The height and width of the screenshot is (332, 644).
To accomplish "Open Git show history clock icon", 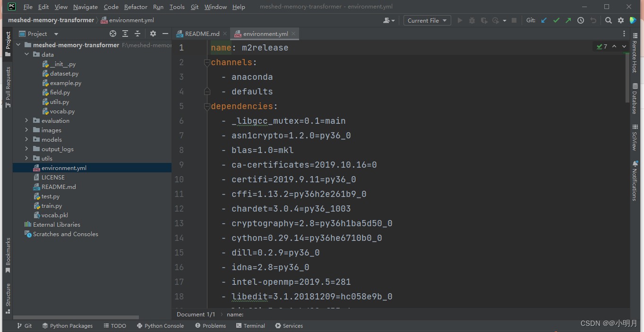I will 581,20.
